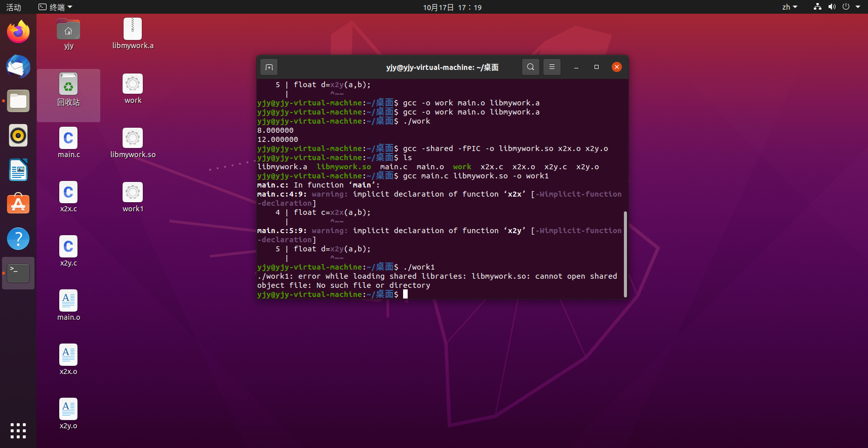The width and height of the screenshot is (868, 448).
Task: Click 'main.c:5:9:' warning location
Action: click(x=282, y=231)
